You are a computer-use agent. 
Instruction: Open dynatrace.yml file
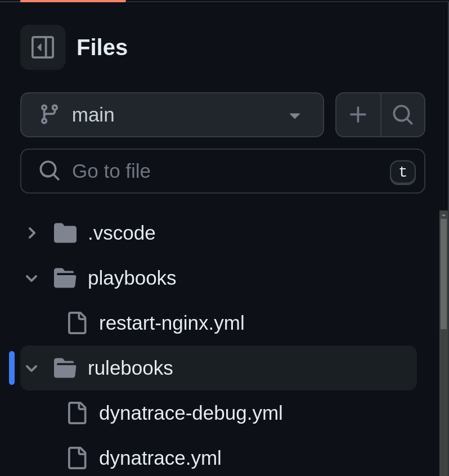[x=160, y=458]
